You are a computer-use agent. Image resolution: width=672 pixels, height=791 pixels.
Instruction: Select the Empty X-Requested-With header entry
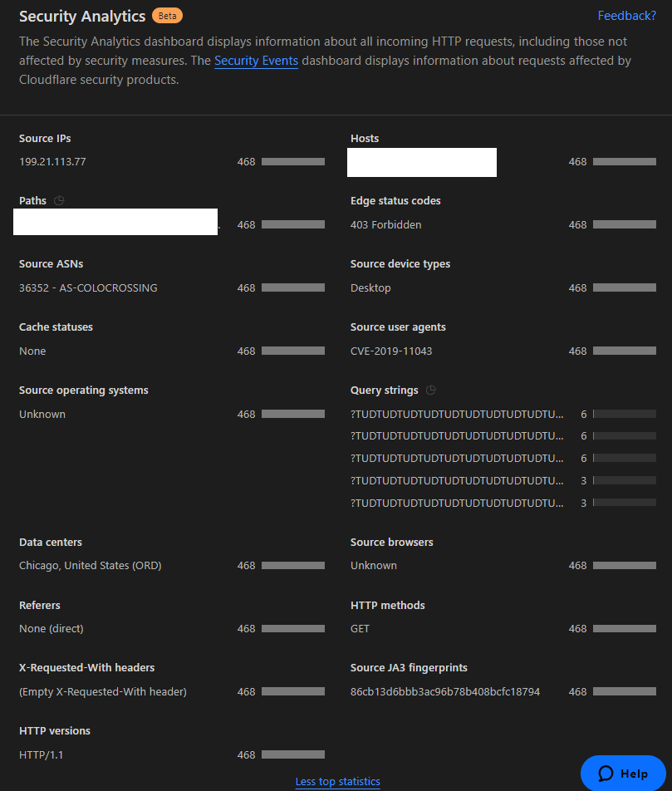point(103,691)
